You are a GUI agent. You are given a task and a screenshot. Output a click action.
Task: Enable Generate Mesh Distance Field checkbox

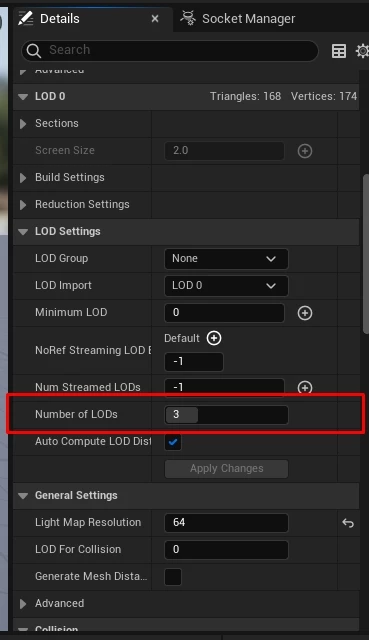coord(173,577)
